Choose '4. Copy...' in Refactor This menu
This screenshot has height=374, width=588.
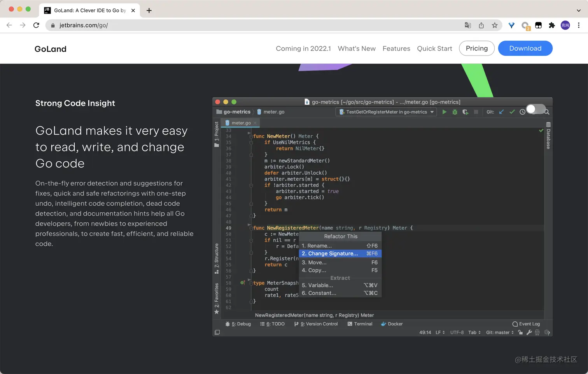click(340, 270)
